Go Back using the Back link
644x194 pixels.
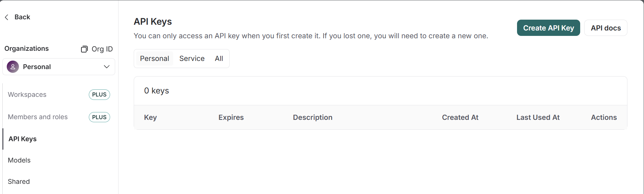point(22,17)
